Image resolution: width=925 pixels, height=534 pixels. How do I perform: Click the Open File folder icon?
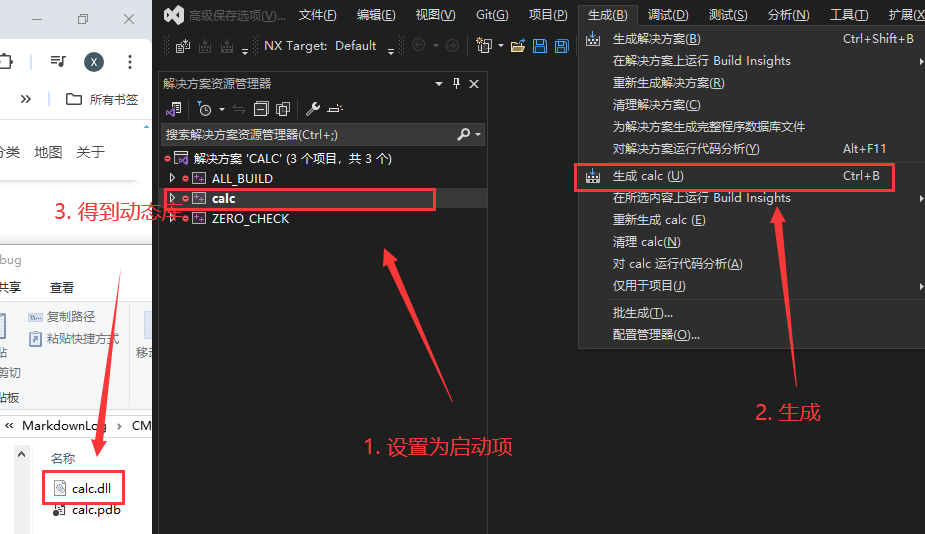pyautogui.click(x=517, y=46)
